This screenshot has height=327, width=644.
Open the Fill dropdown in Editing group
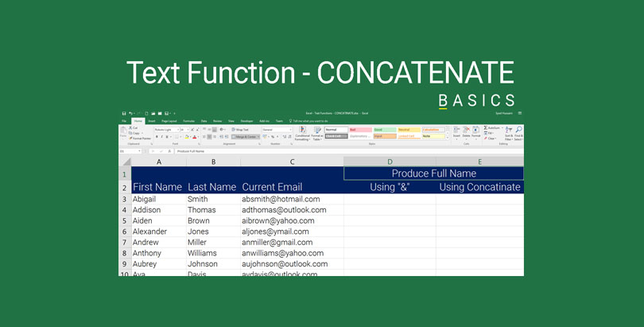(x=491, y=133)
